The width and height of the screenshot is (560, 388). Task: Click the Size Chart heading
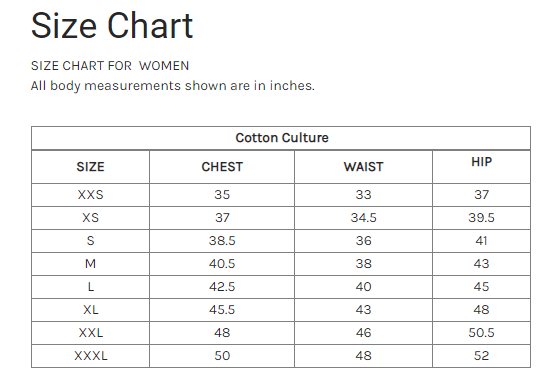tap(112, 25)
